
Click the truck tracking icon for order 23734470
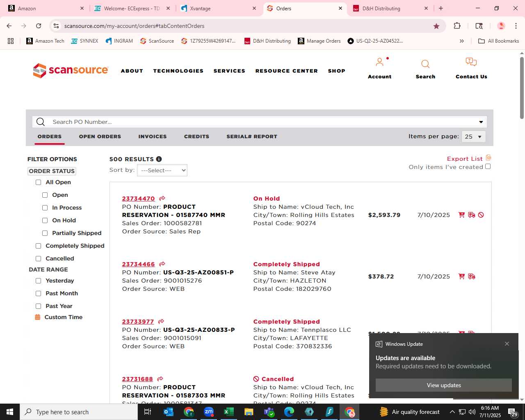click(x=472, y=215)
